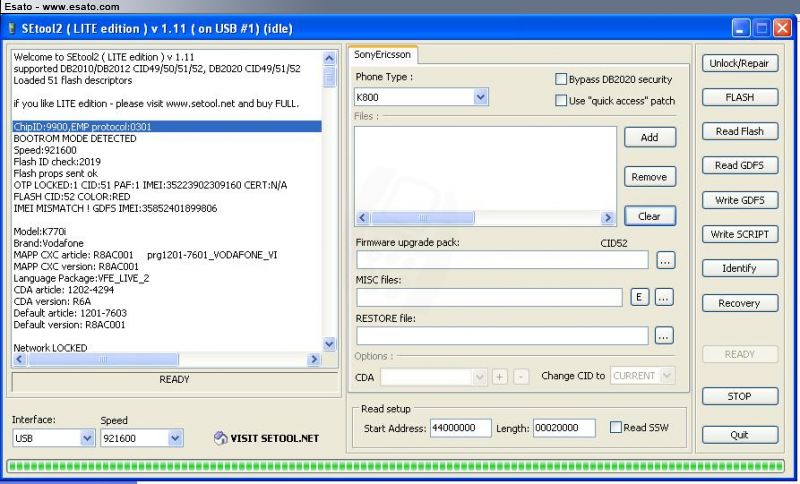Click the Identify button

point(739,268)
